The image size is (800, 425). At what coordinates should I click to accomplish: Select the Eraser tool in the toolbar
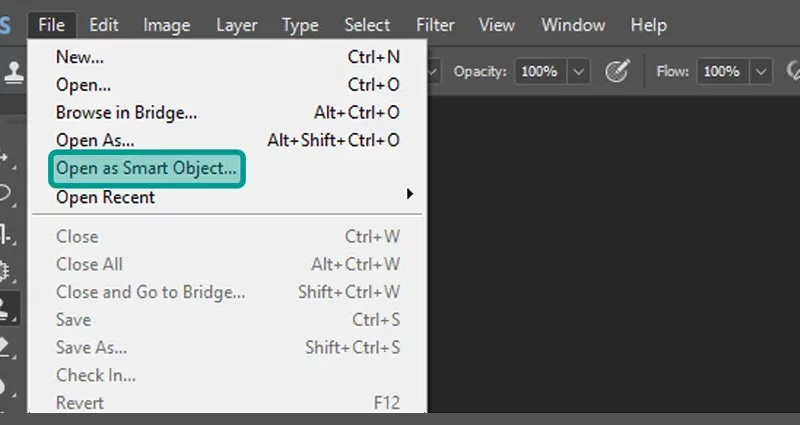click(x=6, y=347)
